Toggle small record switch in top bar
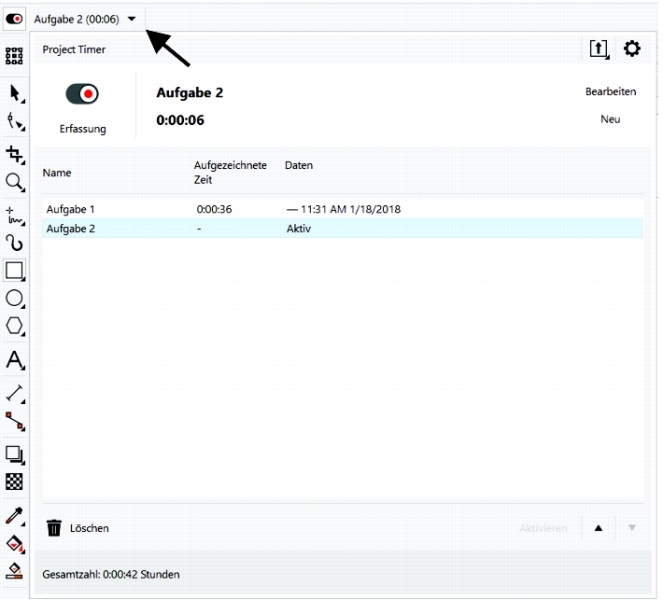 (15, 19)
